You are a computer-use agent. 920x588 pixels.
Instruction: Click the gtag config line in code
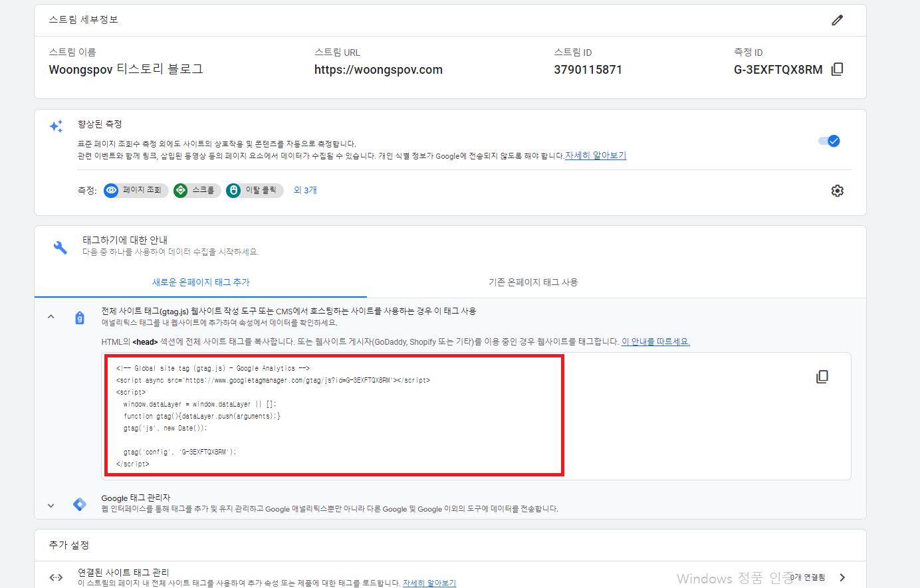click(179, 452)
